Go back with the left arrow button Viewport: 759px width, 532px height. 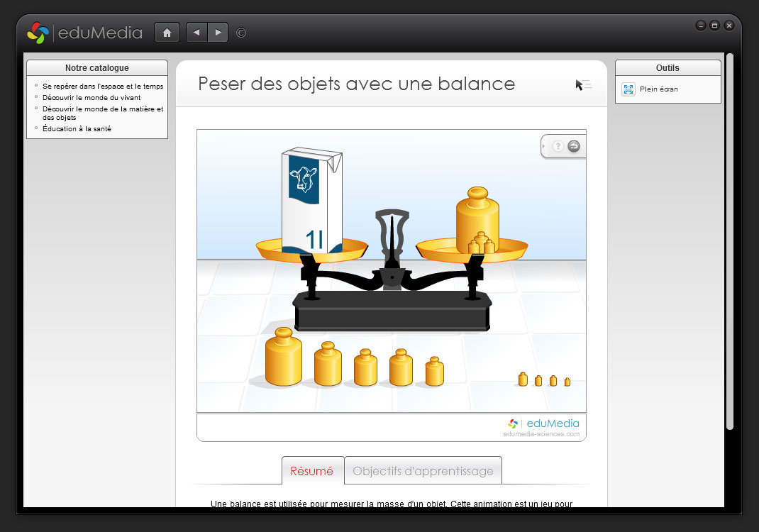pyautogui.click(x=196, y=33)
